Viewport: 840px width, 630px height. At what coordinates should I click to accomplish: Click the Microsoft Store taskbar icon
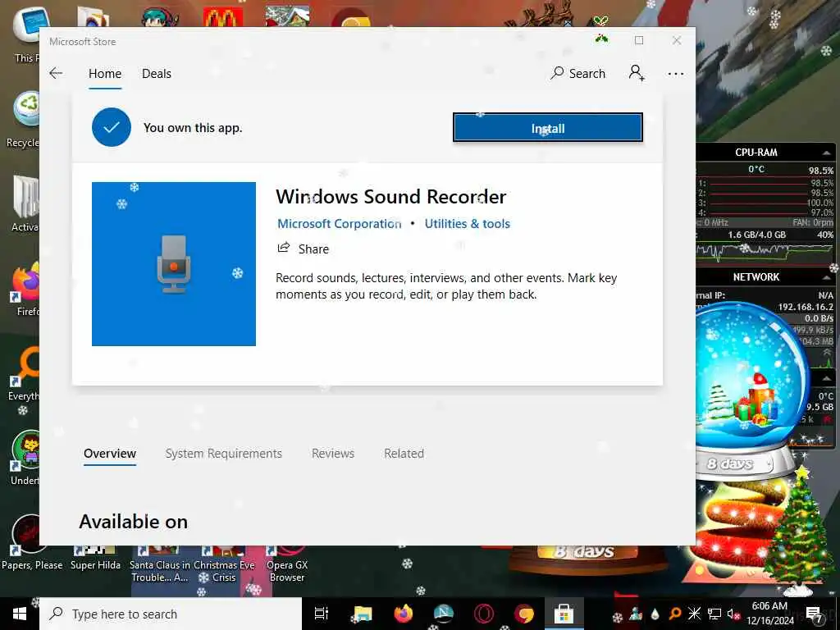564,614
